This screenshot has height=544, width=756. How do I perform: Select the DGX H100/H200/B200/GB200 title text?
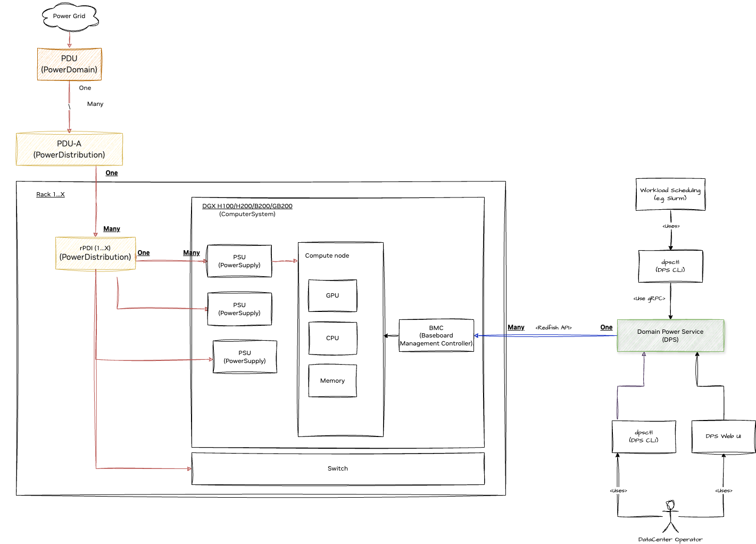click(x=247, y=205)
